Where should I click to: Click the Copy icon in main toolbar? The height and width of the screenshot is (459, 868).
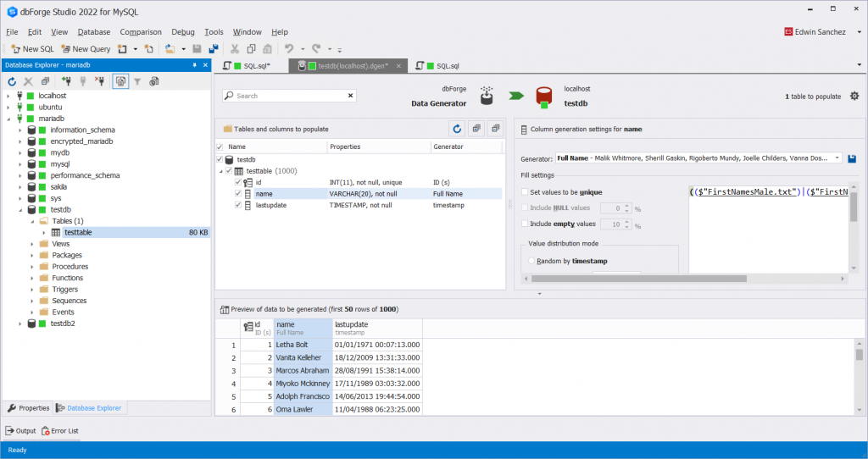tap(251, 48)
